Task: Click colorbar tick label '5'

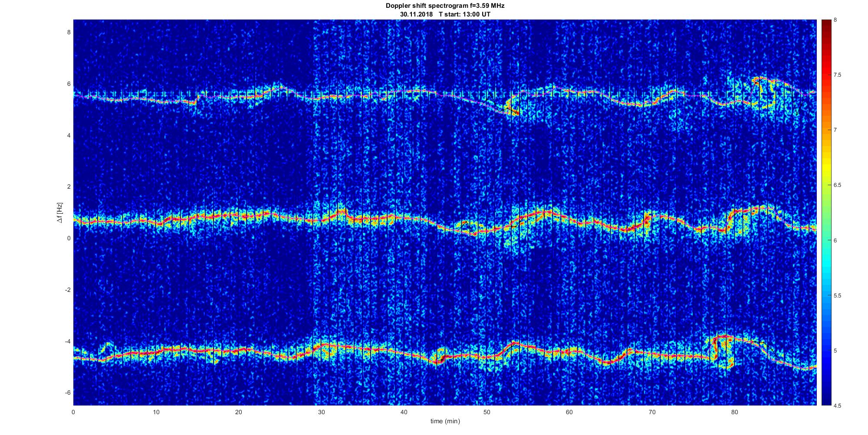Action: click(835, 350)
